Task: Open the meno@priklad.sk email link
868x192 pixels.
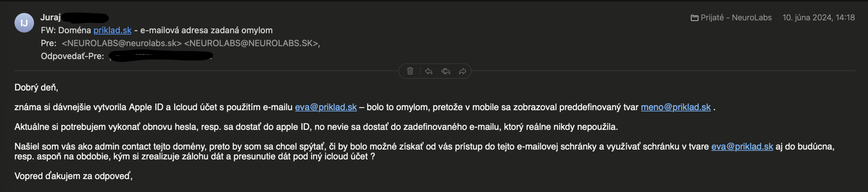Action: 675,107
